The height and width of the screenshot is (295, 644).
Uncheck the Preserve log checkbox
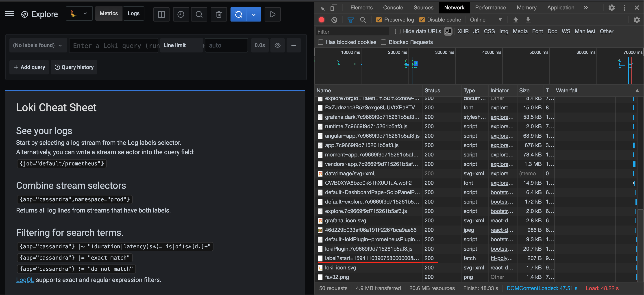[x=379, y=20]
